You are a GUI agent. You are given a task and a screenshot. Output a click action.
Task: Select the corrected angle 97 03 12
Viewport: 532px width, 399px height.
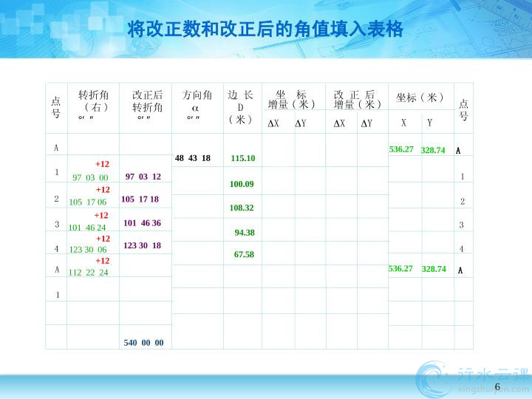point(143,177)
